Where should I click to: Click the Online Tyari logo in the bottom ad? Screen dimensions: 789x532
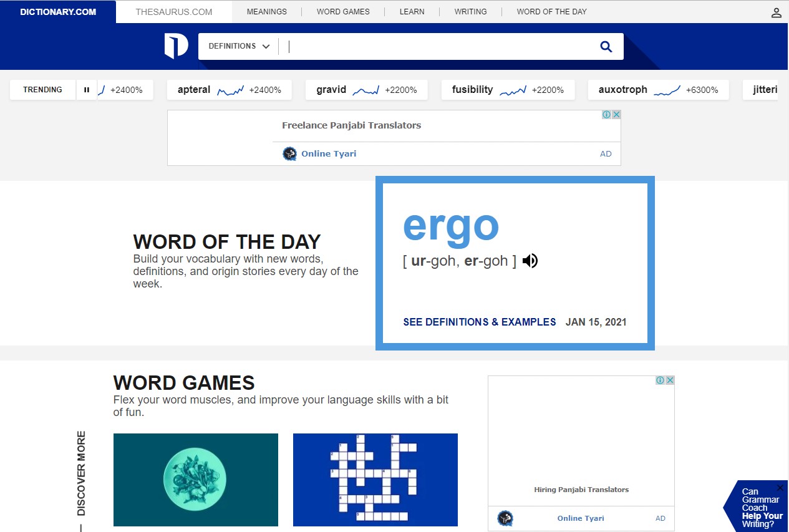point(505,518)
